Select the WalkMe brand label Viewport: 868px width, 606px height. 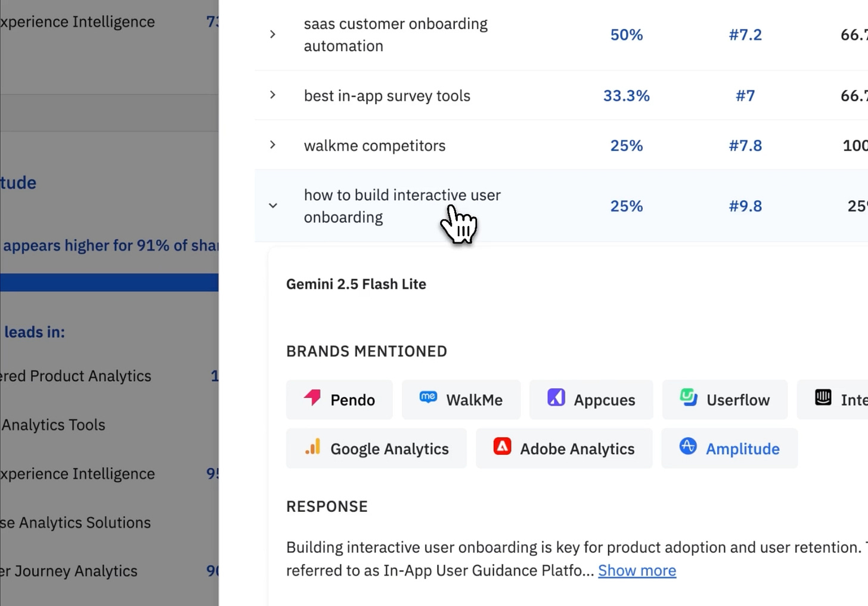(x=475, y=400)
